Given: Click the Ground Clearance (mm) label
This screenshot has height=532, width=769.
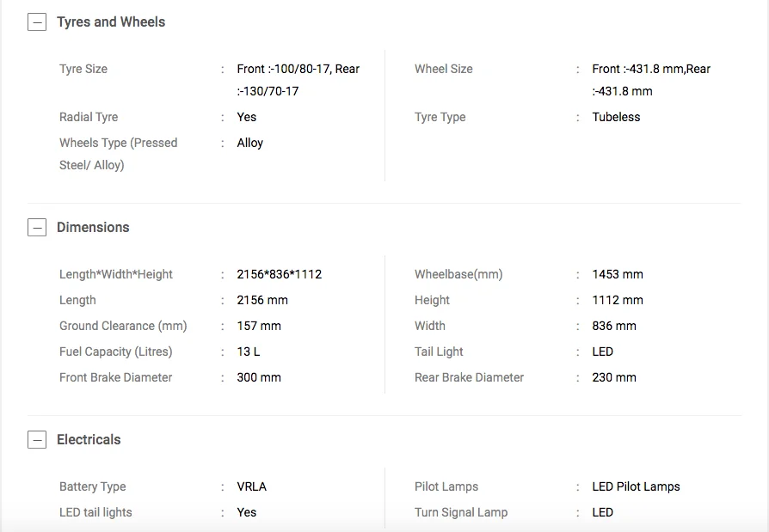Looking at the screenshot, I should (x=123, y=326).
